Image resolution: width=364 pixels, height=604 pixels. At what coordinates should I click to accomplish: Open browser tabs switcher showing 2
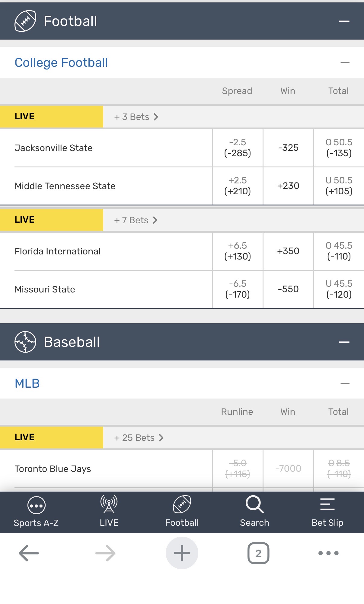pos(258,553)
